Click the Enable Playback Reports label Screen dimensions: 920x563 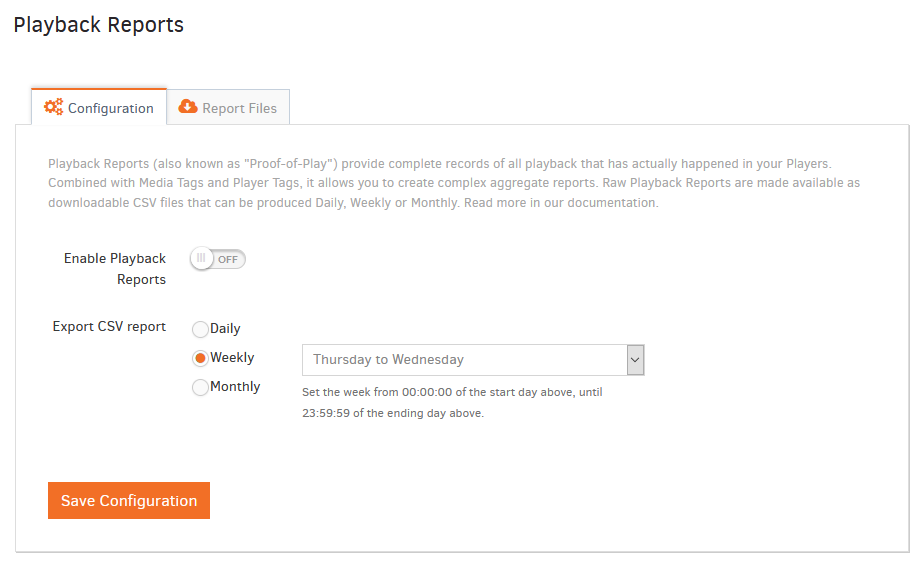(x=115, y=269)
